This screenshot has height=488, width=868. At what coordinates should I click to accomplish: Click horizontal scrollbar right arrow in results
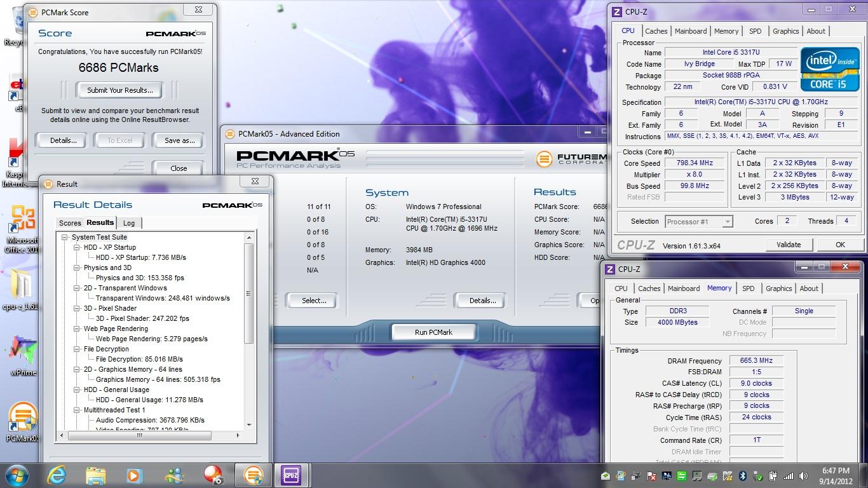pyautogui.click(x=238, y=435)
